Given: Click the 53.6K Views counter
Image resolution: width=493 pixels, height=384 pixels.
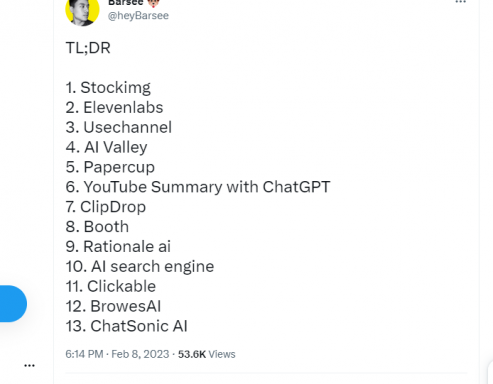Looking at the screenshot, I should point(207,354).
